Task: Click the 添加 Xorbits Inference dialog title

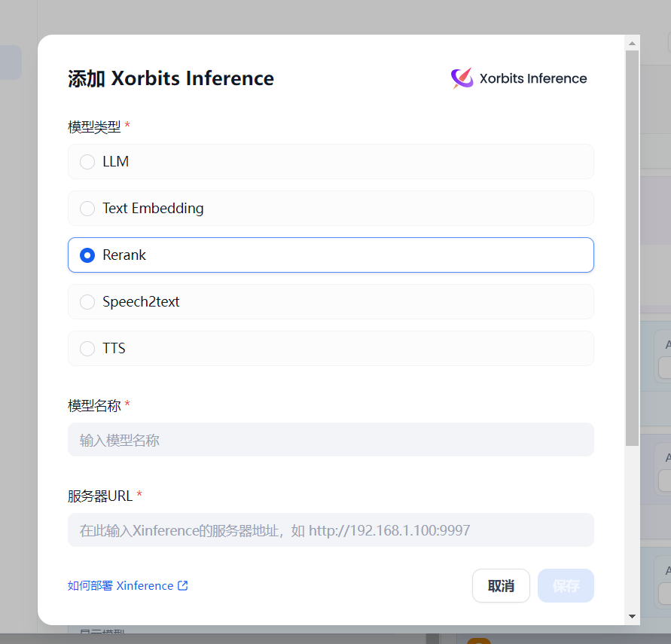Action: 170,78
